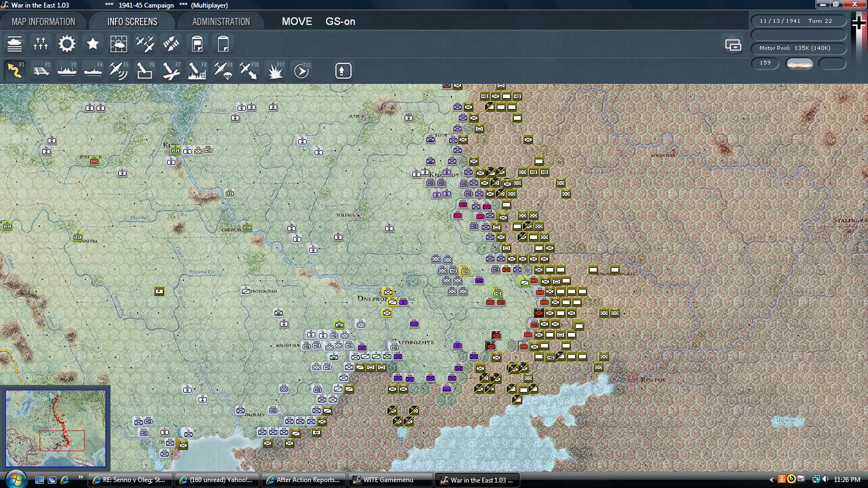Open the ADMINISTRATION tab
The height and width of the screenshot is (488, 868).
click(x=219, y=21)
